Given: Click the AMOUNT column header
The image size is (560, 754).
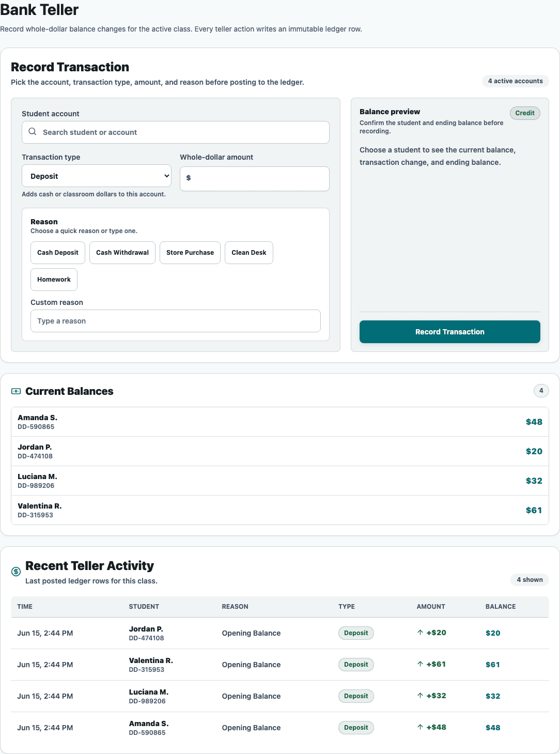Looking at the screenshot, I should pyautogui.click(x=431, y=607).
